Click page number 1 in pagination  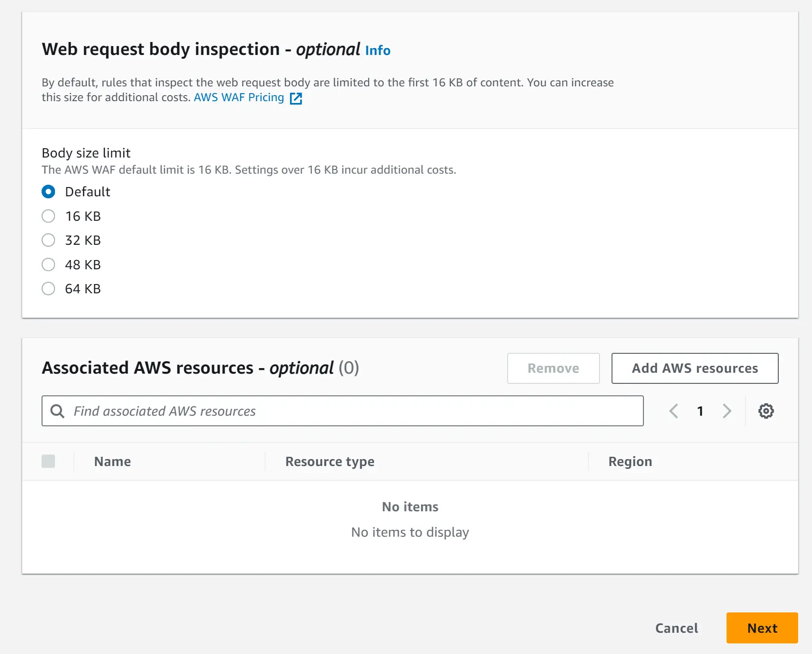click(x=700, y=411)
